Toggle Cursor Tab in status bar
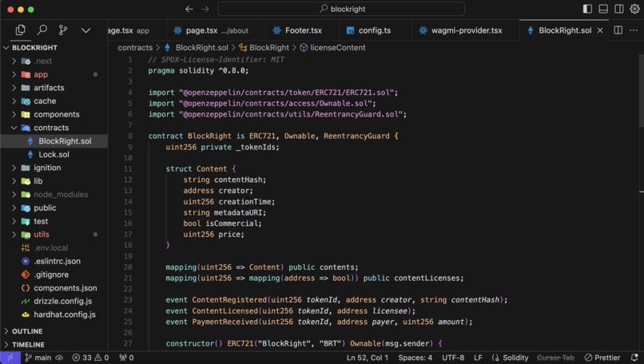The width and height of the screenshot is (644, 364). point(555,358)
